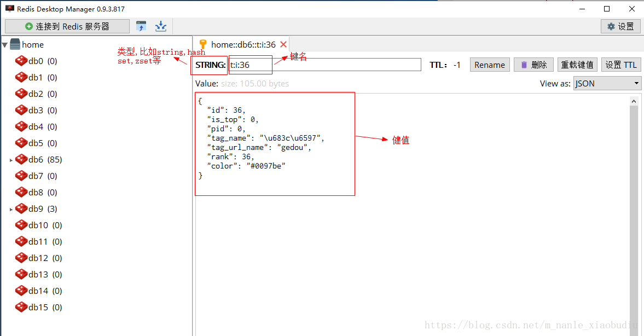The width and height of the screenshot is (644, 336).
Task: Click the import connections toolbar icon
Action: [x=141, y=26]
